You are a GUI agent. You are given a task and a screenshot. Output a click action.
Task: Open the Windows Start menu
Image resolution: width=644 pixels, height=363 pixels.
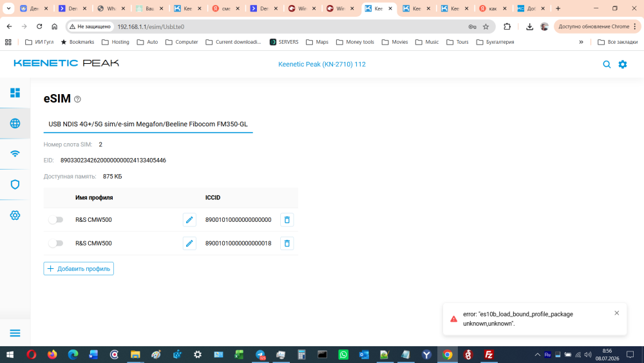pyautogui.click(x=10, y=355)
